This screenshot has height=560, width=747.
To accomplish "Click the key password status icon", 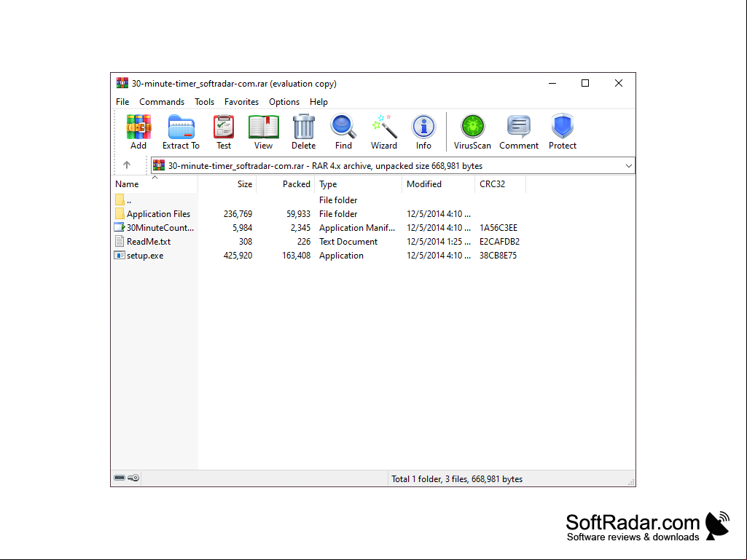I will point(134,478).
